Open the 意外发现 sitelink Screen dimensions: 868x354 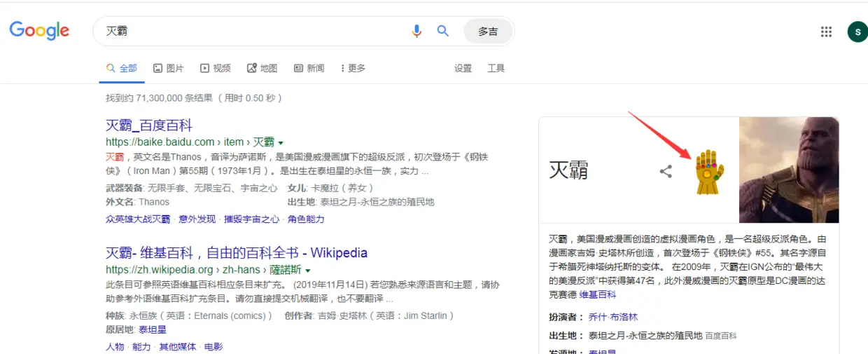click(x=197, y=219)
